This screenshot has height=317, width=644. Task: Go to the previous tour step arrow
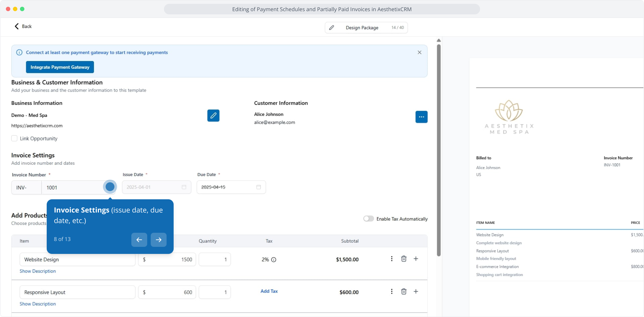click(x=139, y=240)
